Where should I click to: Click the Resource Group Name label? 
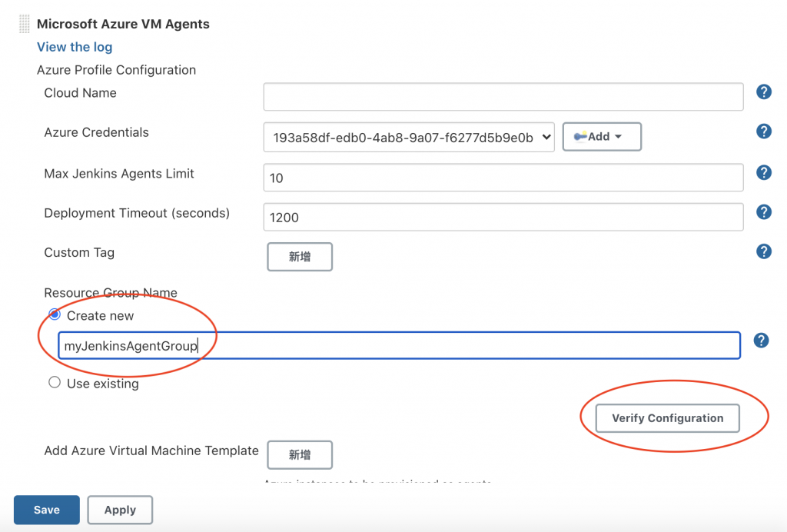[x=111, y=293]
